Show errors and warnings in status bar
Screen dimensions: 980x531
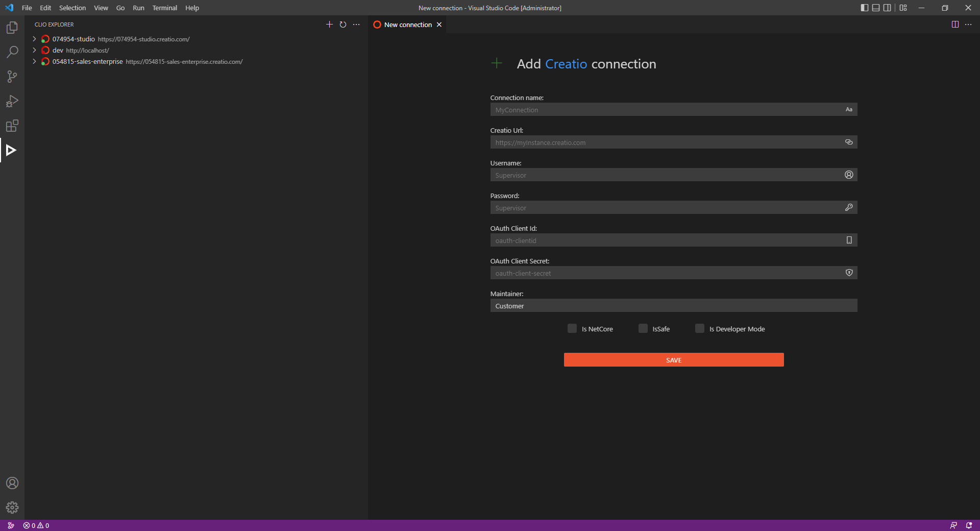tap(37, 525)
